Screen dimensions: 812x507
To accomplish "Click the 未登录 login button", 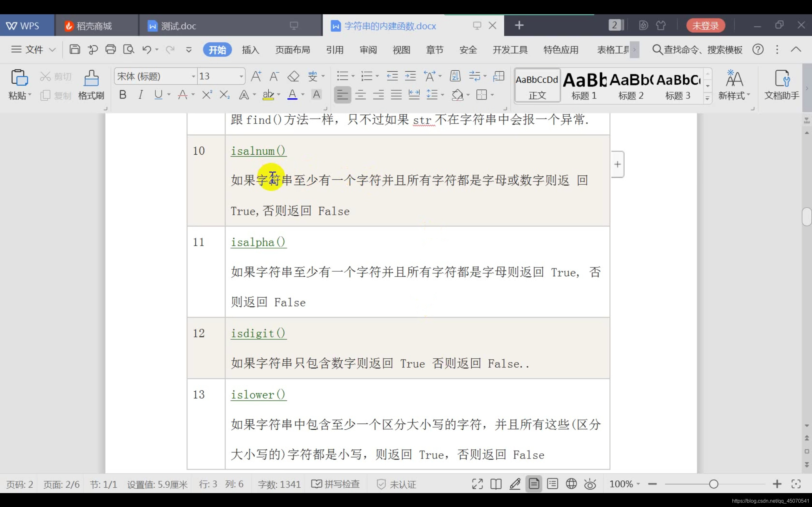I will coord(705,25).
